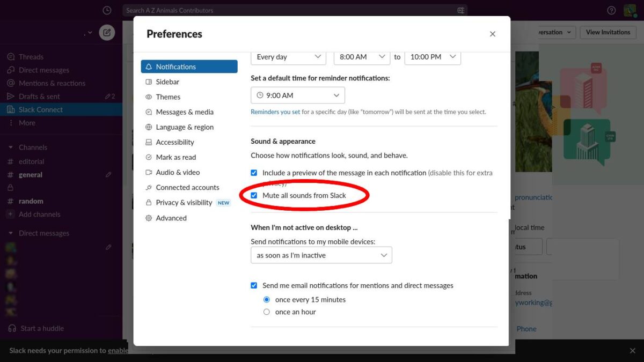The width and height of the screenshot is (644, 362).
Task: Open the 10:00 PM end time dropdown
Action: click(433, 57)
